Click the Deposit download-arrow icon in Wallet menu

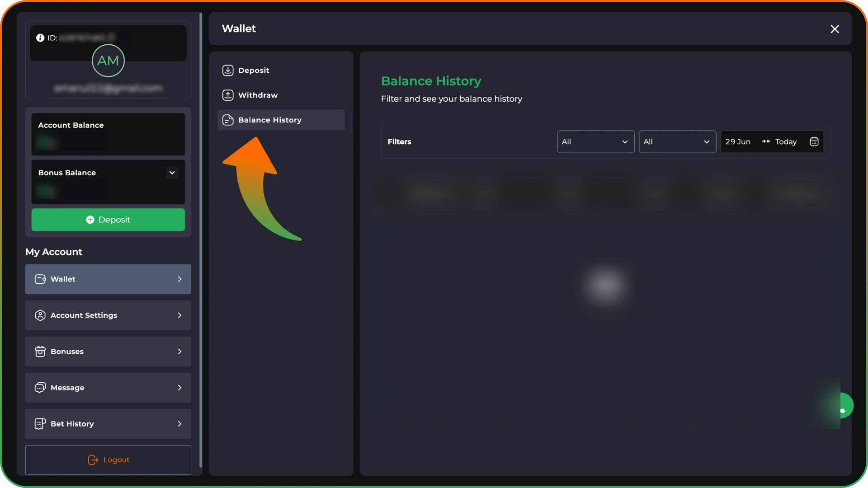(228, 70)
